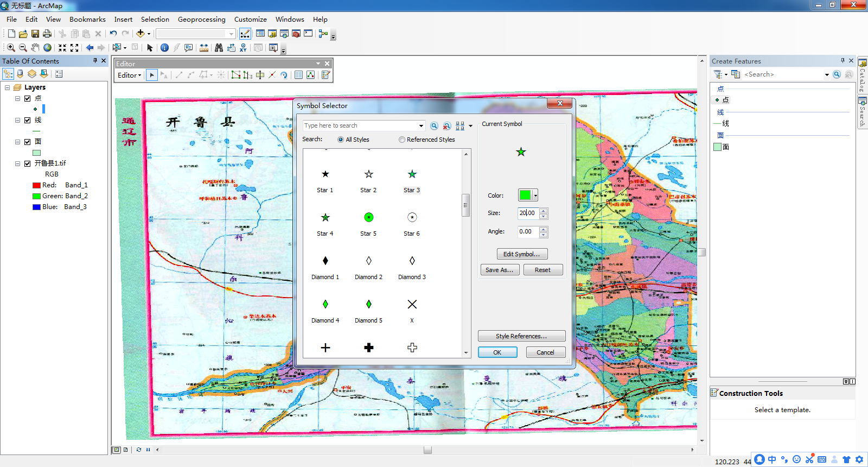
Task: Open the Bookmarks menu
Action: (87, 19)
